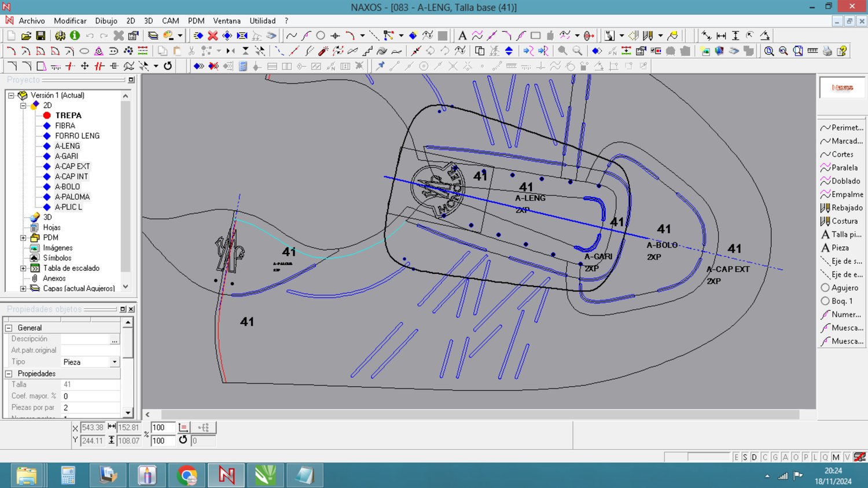Open File Explorer from the taskbar
Image resolution: width=868 pixels, height=488 pixels.
[x=26, y=475]
